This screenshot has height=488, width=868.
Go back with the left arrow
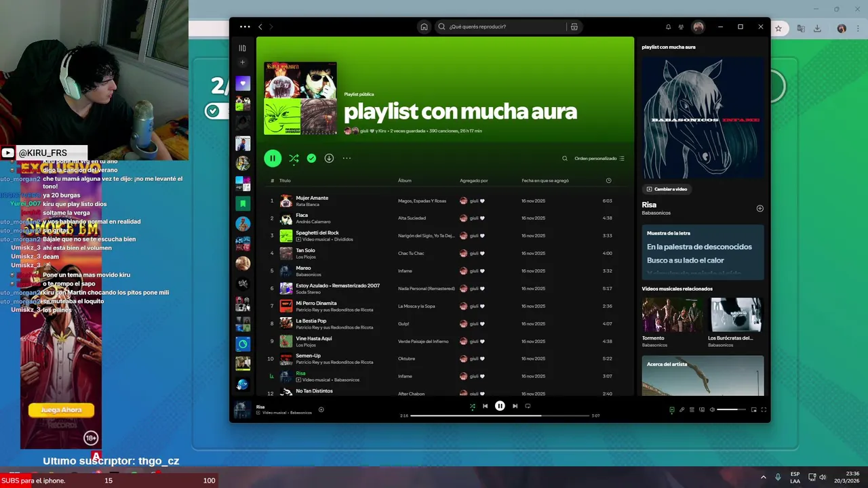[x=260, y=27]
